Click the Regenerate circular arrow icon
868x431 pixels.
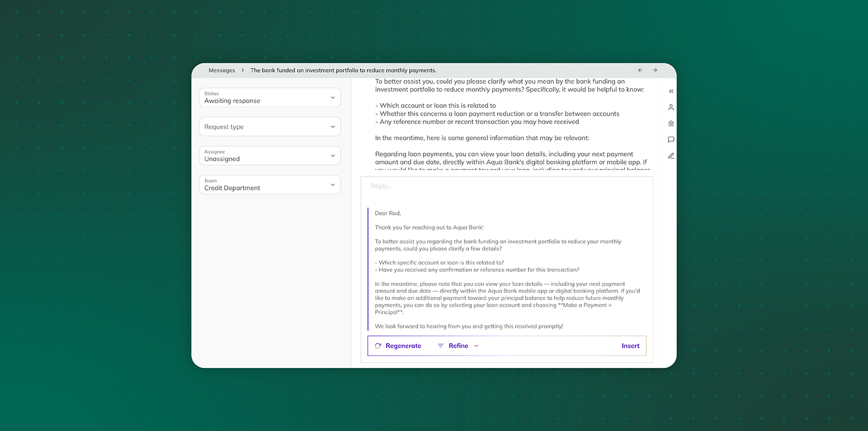point(378,346)
